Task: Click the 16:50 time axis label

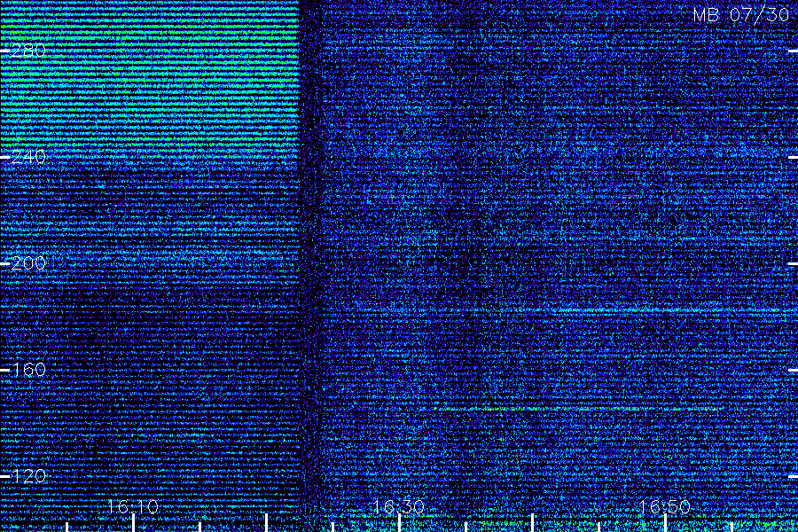Action: pos(664,506)
